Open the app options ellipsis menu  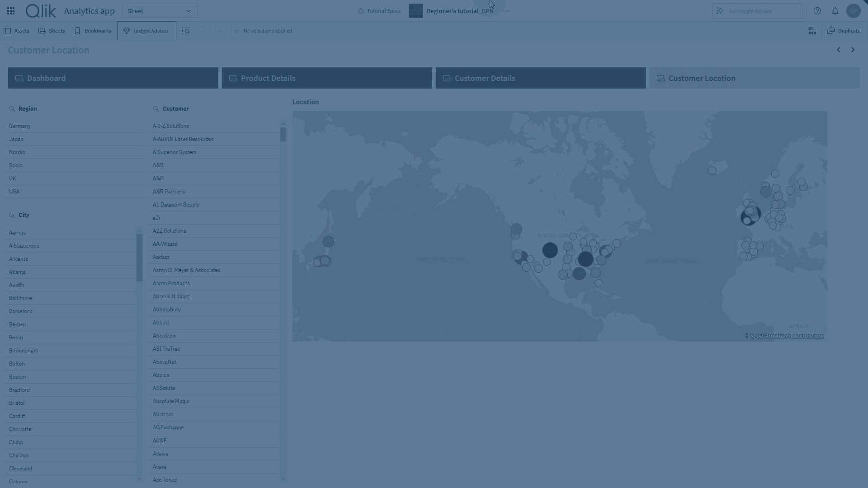click(x=506, y=11)
